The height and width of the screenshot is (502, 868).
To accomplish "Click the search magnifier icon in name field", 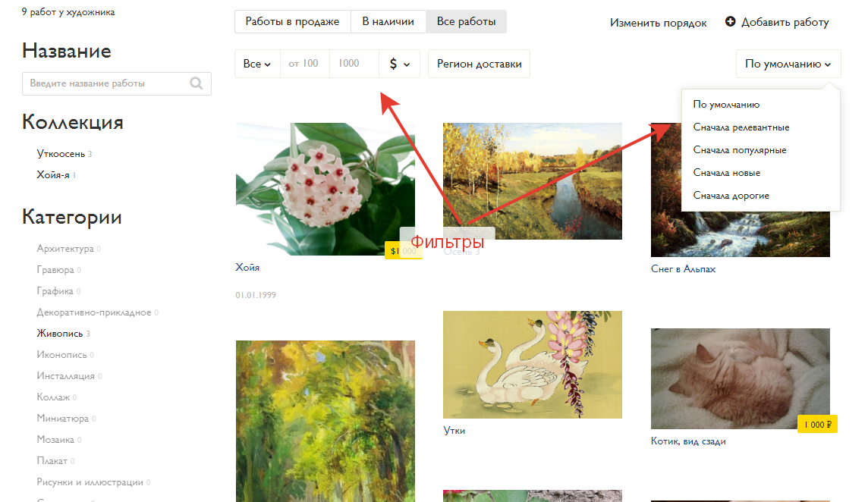I will tap(197, 83).
